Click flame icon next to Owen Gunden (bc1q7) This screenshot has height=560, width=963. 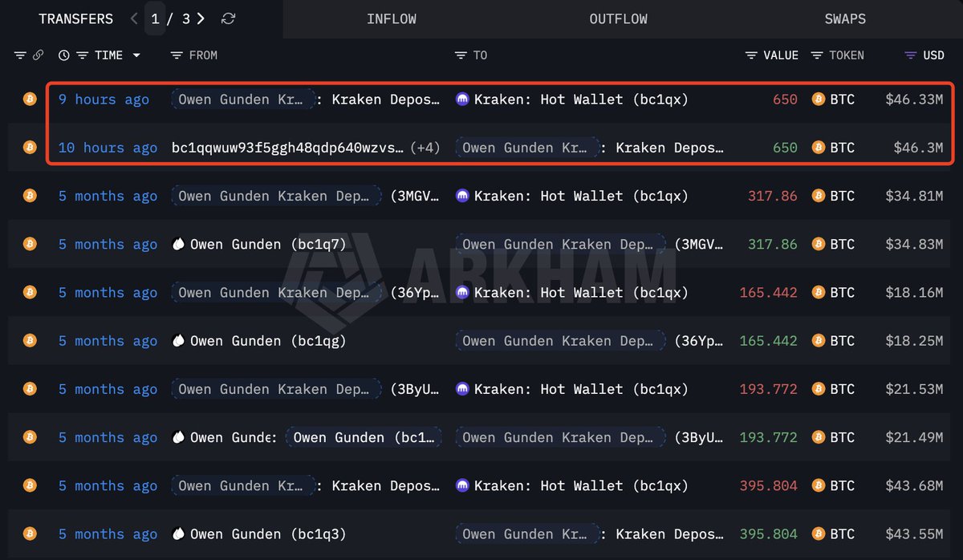[x=179, y=244]
